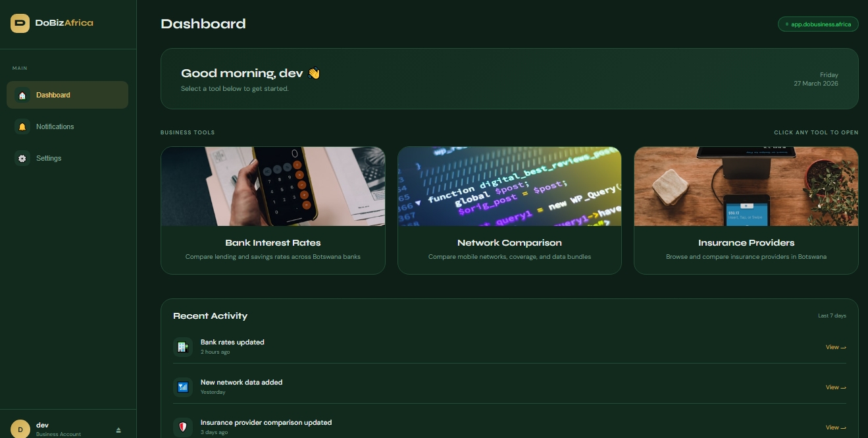Open Settings via the gear icon
868x438 pixels.
(x=22, y=158)
